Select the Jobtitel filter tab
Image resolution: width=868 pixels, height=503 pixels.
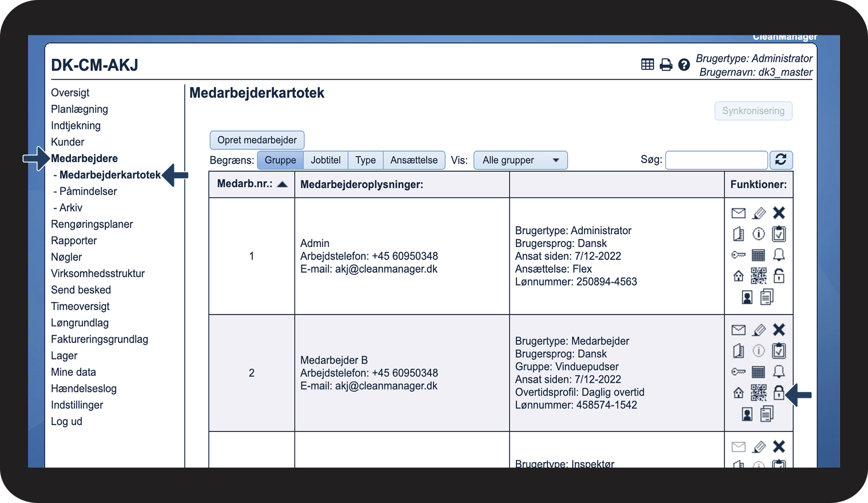point(326,160)
